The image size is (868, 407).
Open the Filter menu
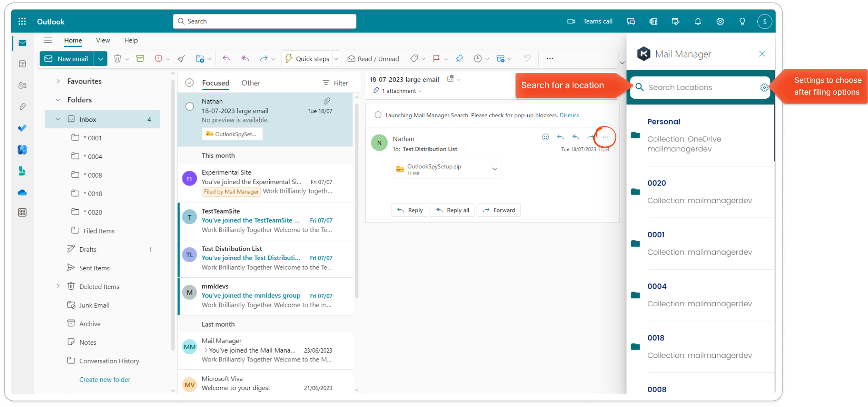pyautogui.click(x=335, y=83)
